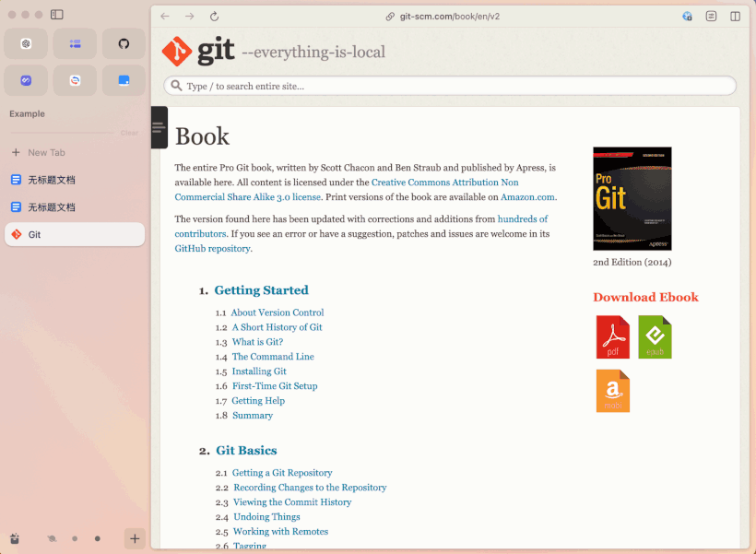This screenshot has width=756, height=554.
Task: Open the Creative Commons license link
Action: pyautogui.click(x=348, y=190)
